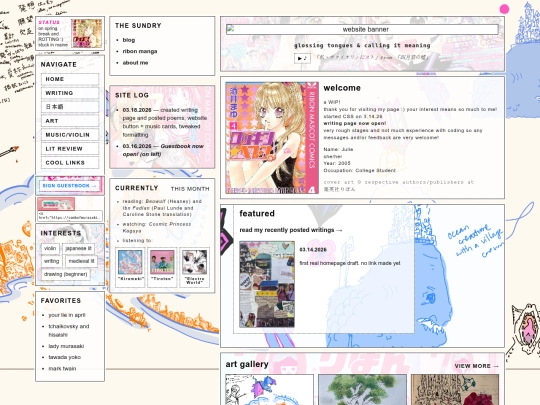Click the broken website banner image
Screen dimensions: 540x405
[x=362, y=29]
